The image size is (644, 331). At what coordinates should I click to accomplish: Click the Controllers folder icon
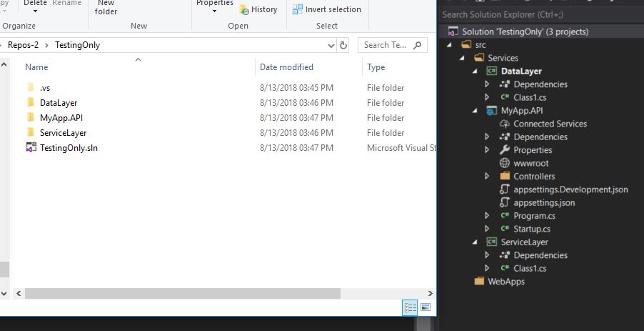(x=505, y=176)
